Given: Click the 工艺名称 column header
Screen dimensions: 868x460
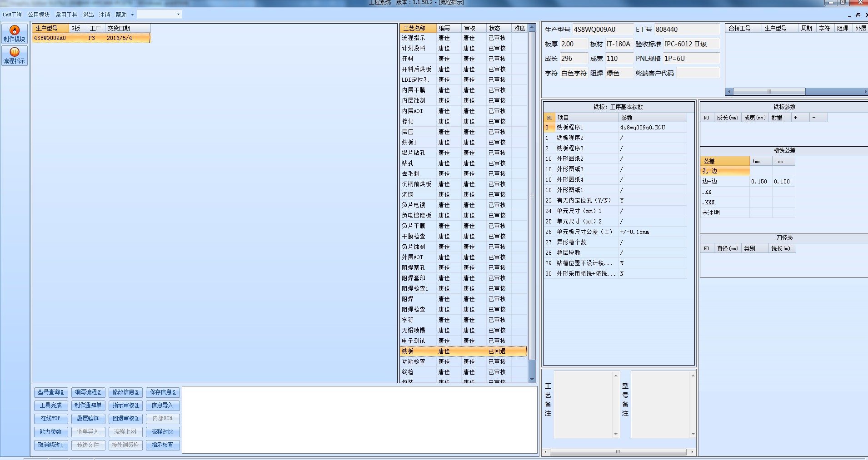Looking at the screenshot, I should click(x=418, y=28).
